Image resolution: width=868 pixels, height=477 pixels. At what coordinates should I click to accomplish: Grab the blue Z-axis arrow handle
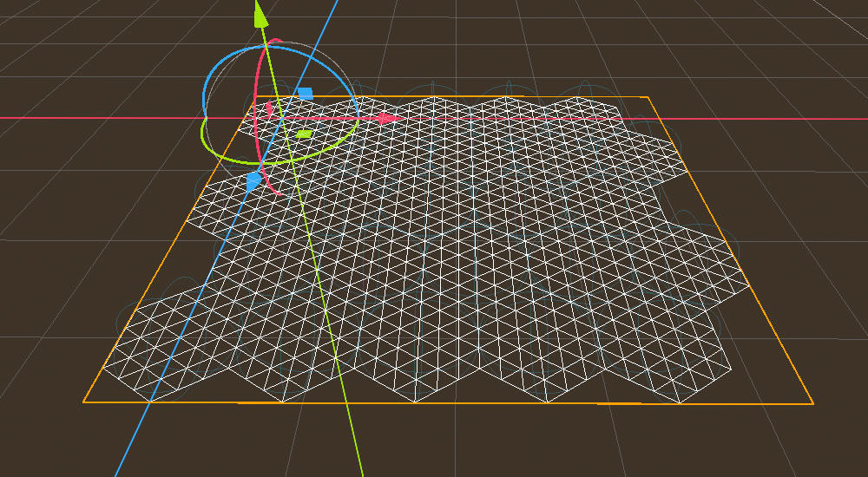click(x=253, y=181)
